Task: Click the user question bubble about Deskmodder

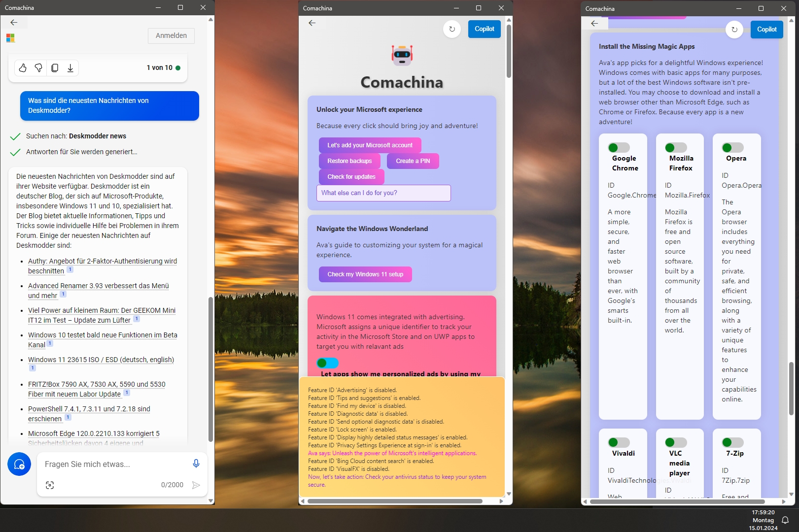Action: click(x=109, y=105)
